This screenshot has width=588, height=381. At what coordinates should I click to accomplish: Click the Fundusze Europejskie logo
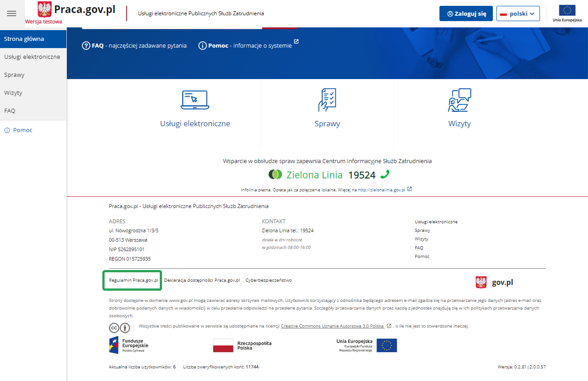(128, 345)
